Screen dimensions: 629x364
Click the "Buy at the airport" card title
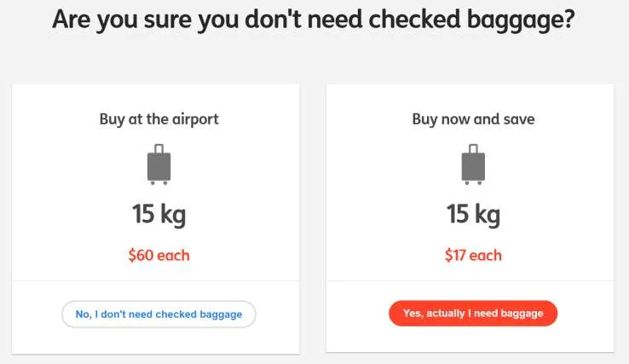click(159, 119)
